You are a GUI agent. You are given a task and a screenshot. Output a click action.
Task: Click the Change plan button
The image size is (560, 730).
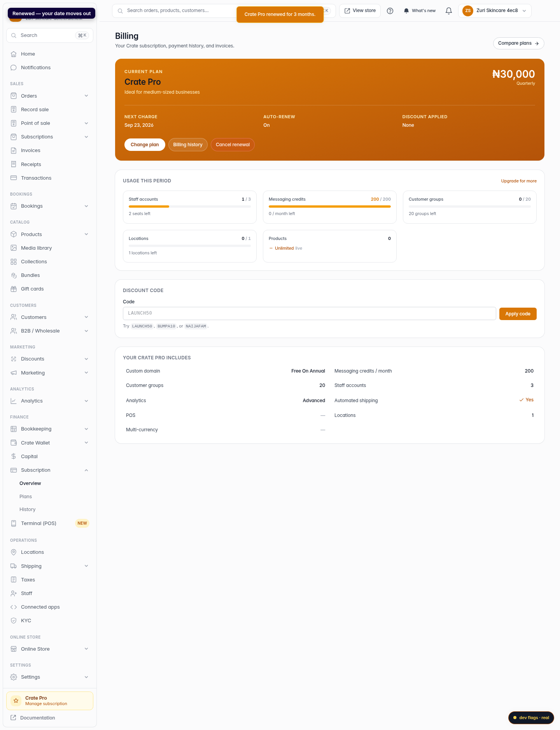click(145, 145)
